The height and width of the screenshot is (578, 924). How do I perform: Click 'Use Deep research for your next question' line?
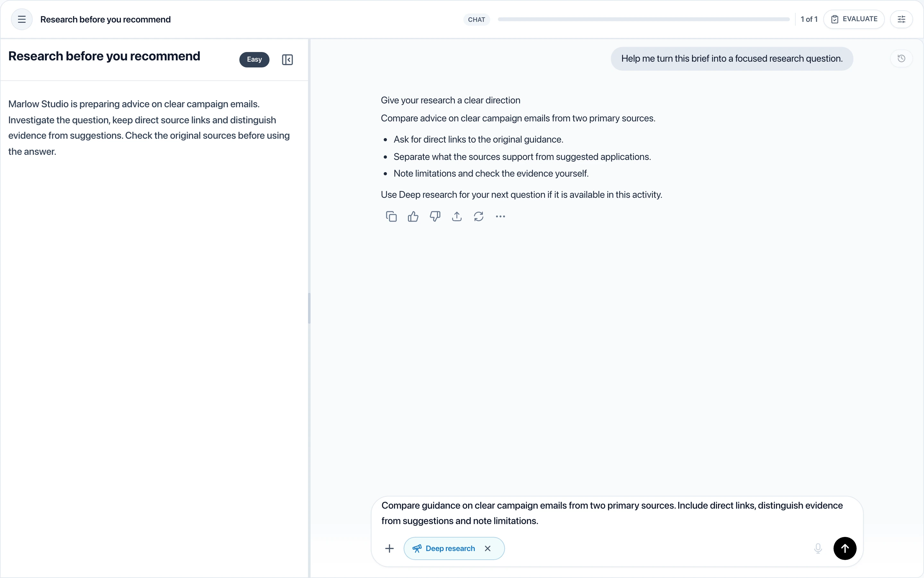coord(521,195)
